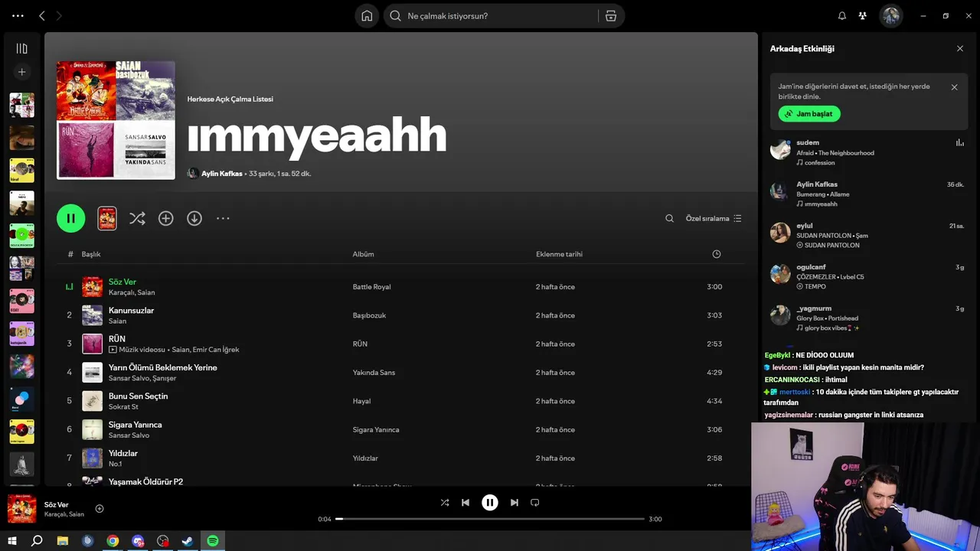Open Steam from the taskbar

(x=187, y=541)
